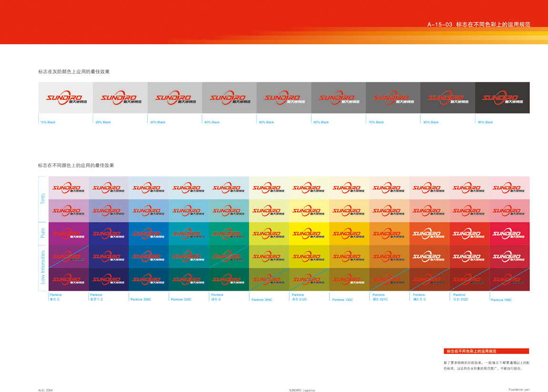Click the '20% Black' label

[x=103, y=122]
